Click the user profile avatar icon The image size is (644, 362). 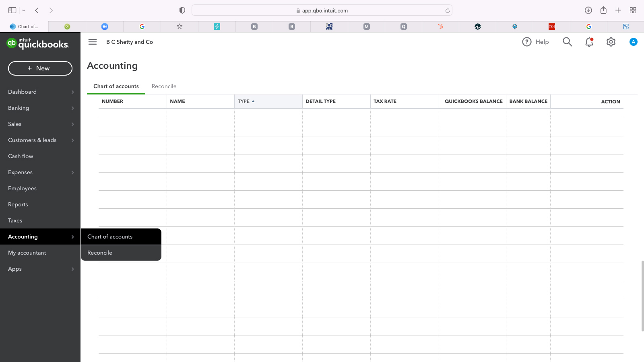633,42
